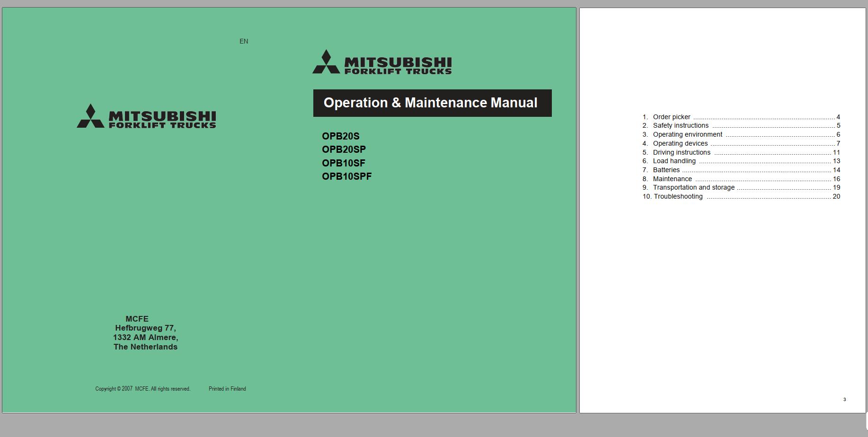Click the Printed in Finland text
Image resolution: width=868 pixels, height=437 pixels.
pos(227,389)
